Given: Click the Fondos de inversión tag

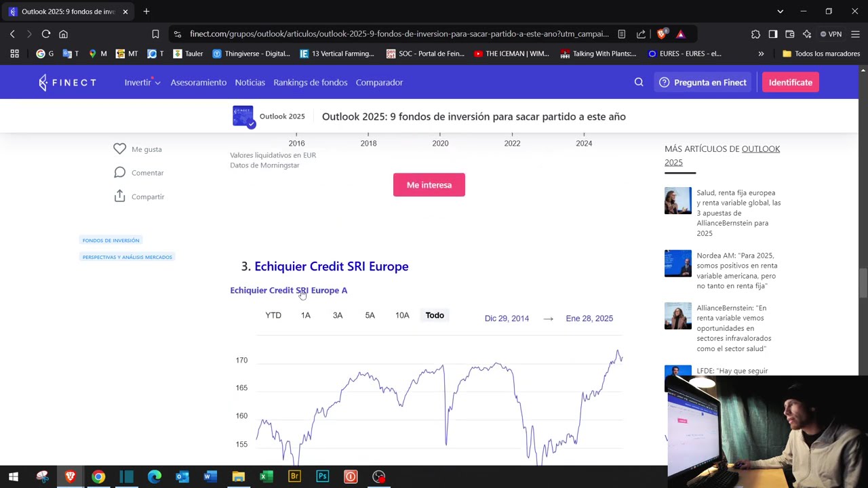Looking at the screenshot, I should (x=111, y=240).
